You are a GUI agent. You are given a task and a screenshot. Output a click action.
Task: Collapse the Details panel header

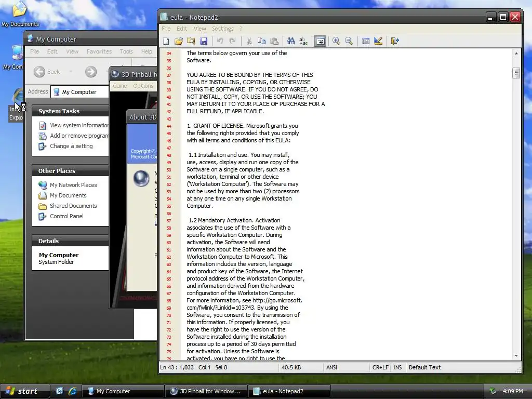pos(70,241)
